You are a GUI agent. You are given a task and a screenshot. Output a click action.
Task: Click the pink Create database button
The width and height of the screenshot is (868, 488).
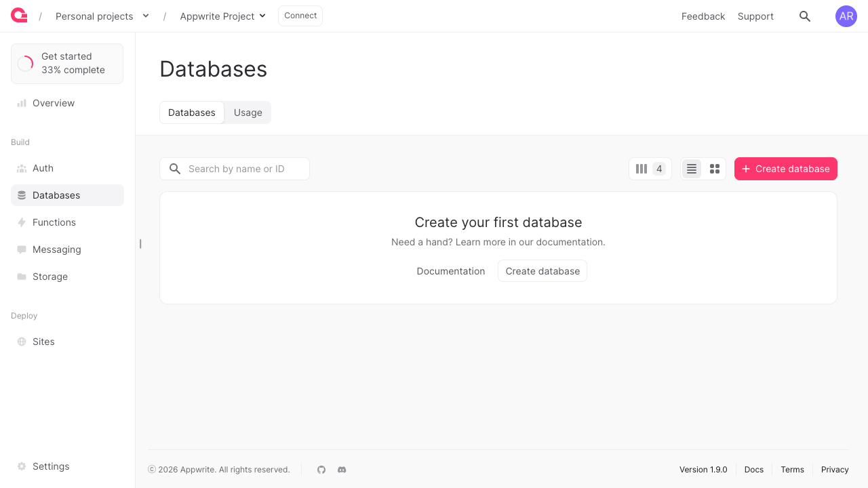tap(786, 169)
